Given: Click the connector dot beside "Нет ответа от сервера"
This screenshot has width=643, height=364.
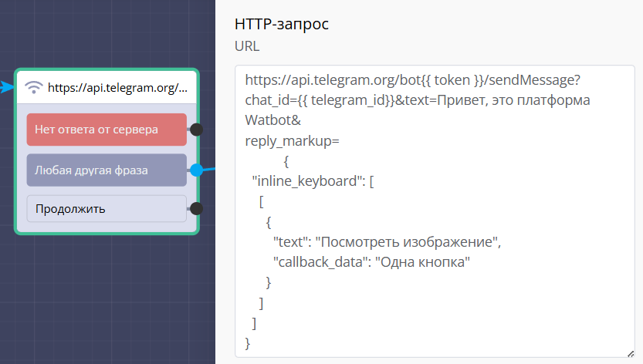Looking at the screenshot, I should [x=196, y=130].
